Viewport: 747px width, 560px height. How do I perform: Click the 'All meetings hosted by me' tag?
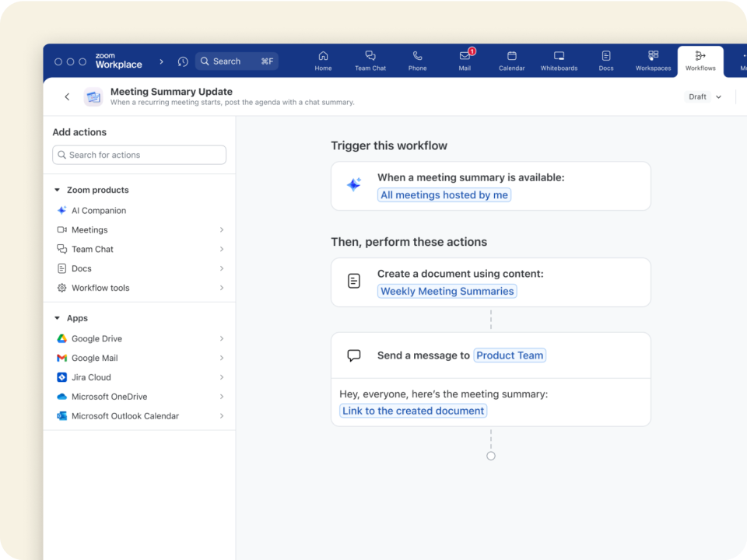444,195
